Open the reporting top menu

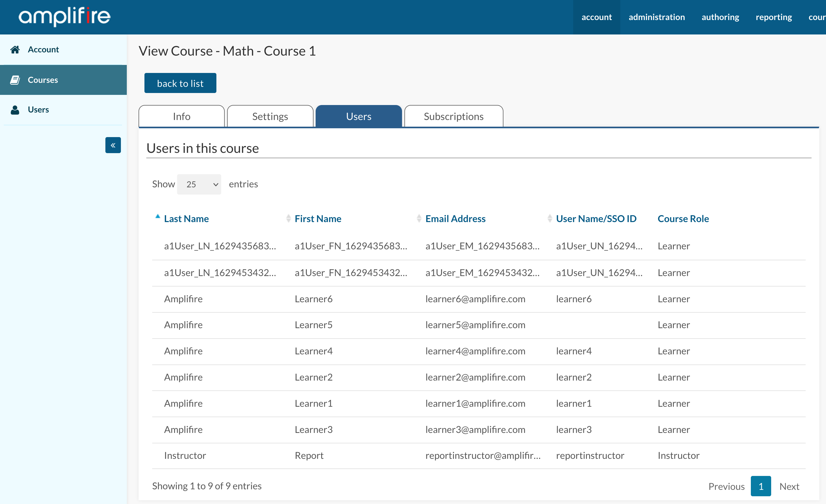coord(774,17)
